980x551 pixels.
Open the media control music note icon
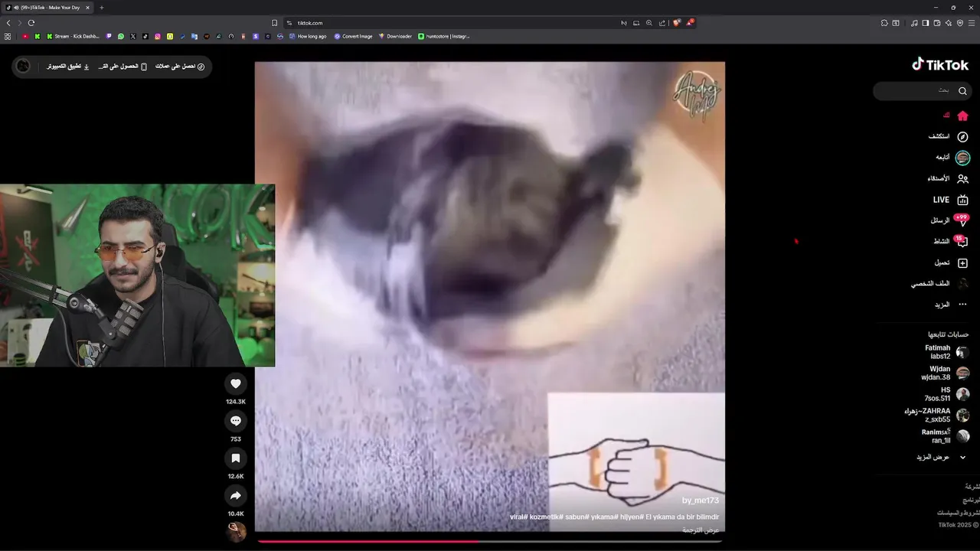[x=914, y=23]
